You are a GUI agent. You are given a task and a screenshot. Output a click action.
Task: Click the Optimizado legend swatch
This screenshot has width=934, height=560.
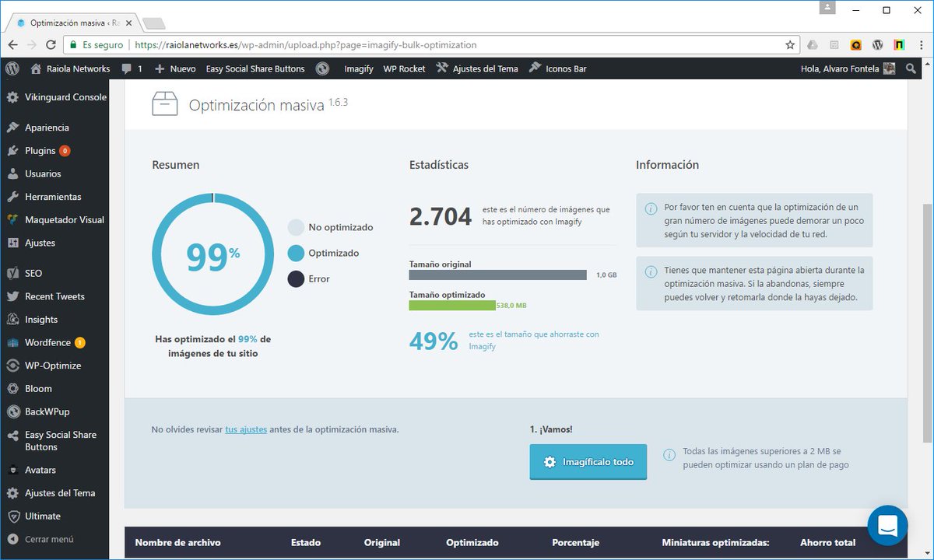coord(296,253)
